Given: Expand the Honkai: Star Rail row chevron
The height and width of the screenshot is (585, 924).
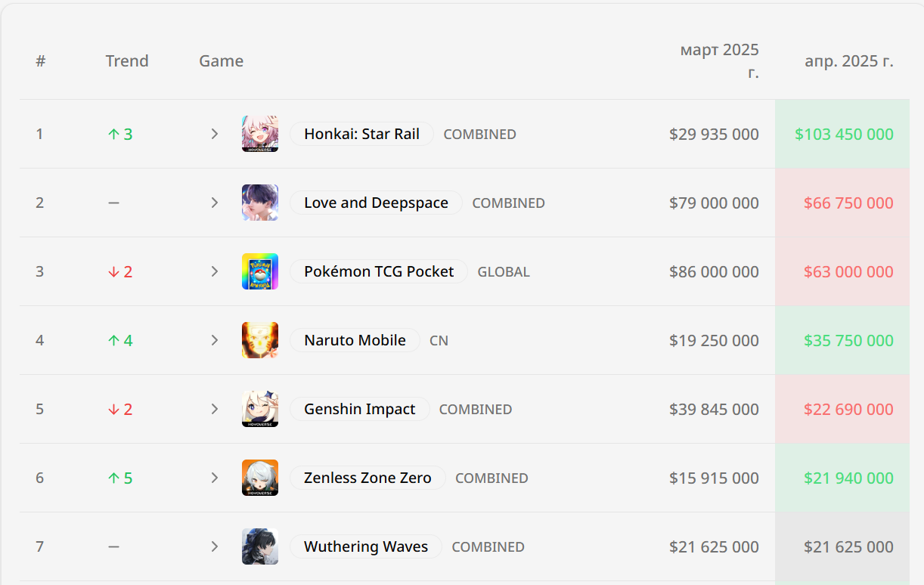Looking at the screenshot, I should (x=215, y=134).
